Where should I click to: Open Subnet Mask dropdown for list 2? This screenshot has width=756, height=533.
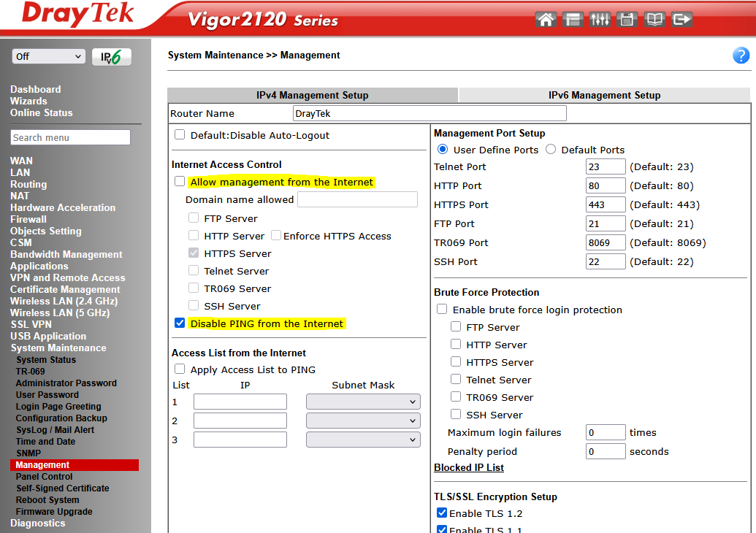pos(363,421)
